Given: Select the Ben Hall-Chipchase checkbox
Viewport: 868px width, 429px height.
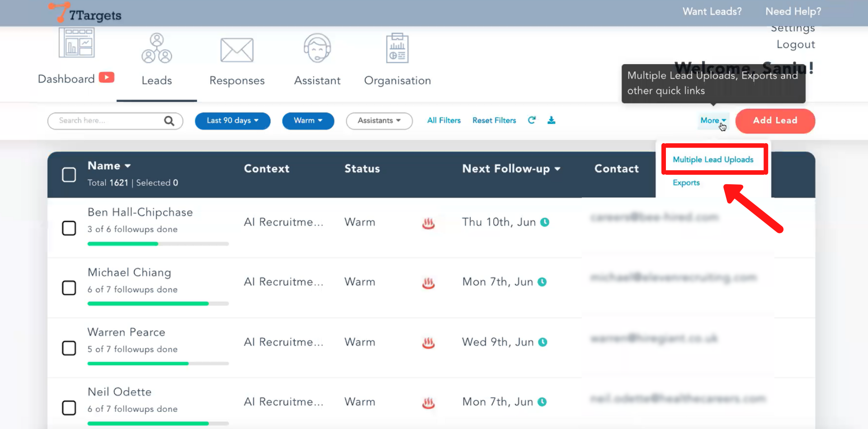Looking at the screenshot, I should [69, 228].
